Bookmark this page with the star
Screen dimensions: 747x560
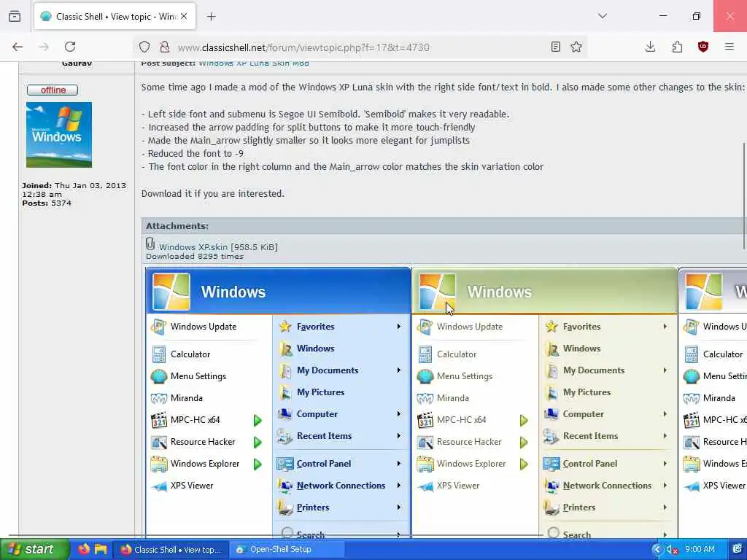(576, 47)
